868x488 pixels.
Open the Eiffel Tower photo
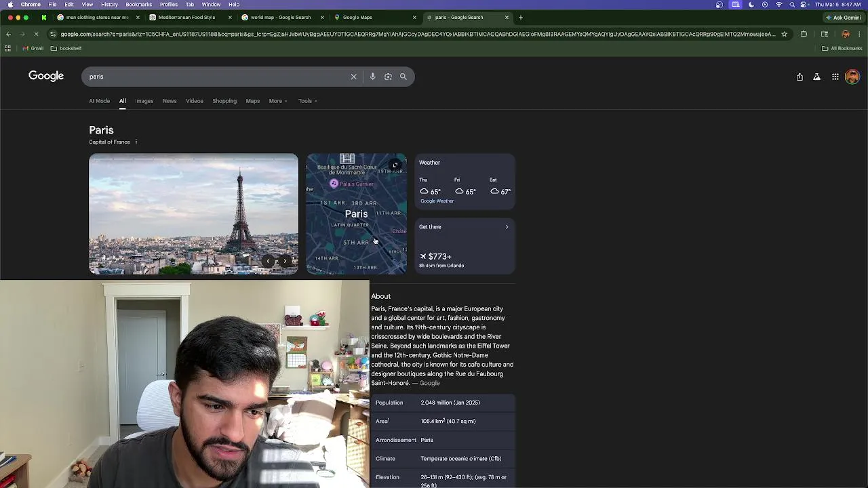click(x=193, y=213)
